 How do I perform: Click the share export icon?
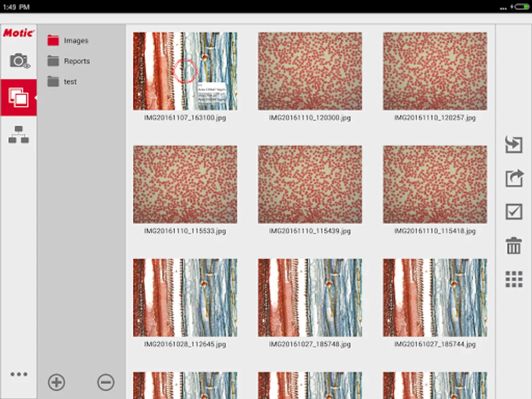pyautogui.click(x=514, y=178)
